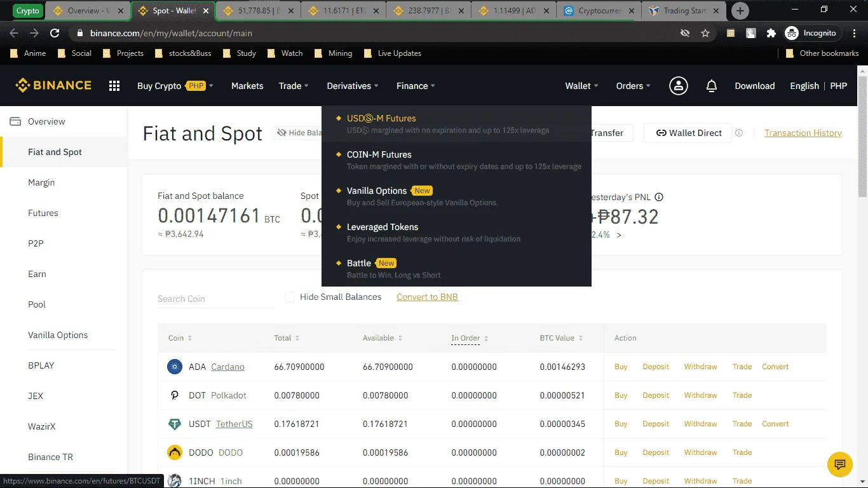Click Deposit in the DOT row
868x488 pixels.
coord(656,395)
